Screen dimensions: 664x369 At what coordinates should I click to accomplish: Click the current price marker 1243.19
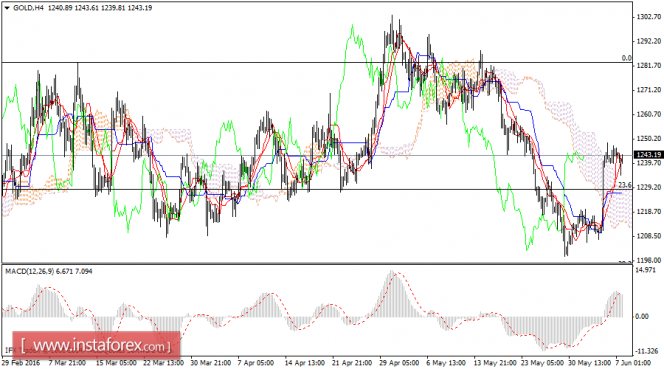(x=648, y=155)
